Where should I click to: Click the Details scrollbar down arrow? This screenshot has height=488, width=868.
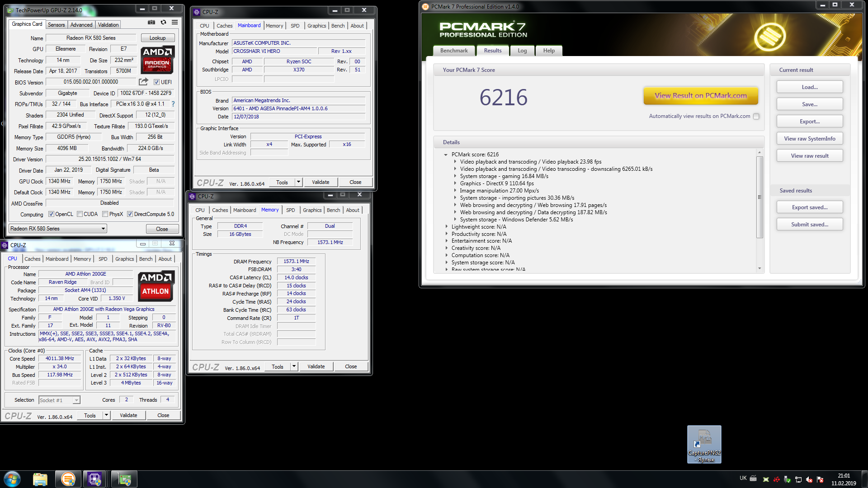coord(759,268)
